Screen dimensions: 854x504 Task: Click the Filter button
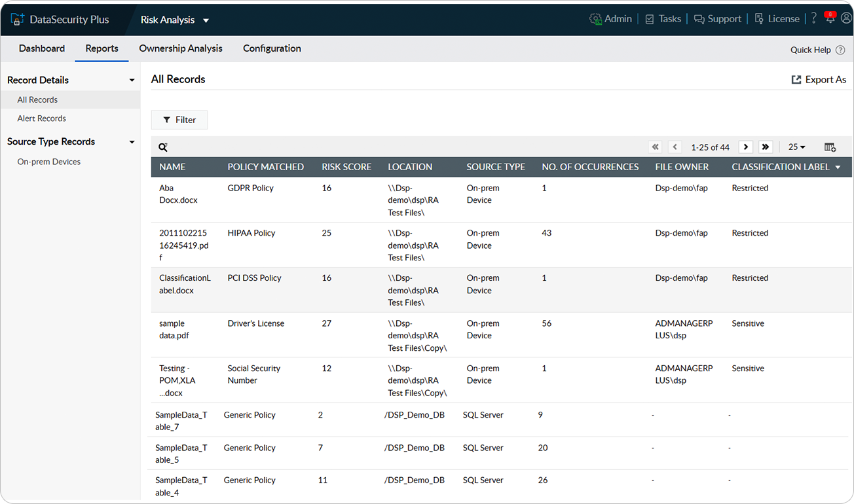pyautogui.click(x=179, y=120)
